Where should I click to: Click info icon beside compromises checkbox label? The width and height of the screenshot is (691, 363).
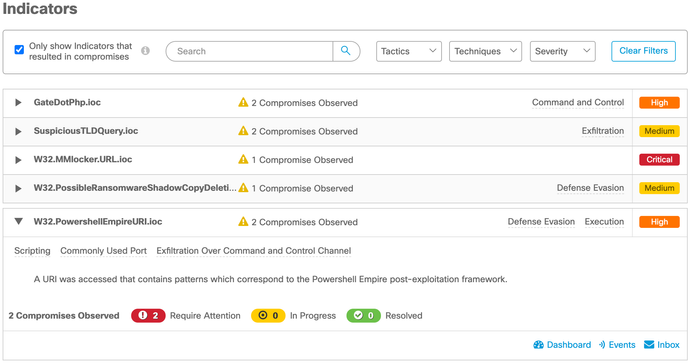pos(145,51)
